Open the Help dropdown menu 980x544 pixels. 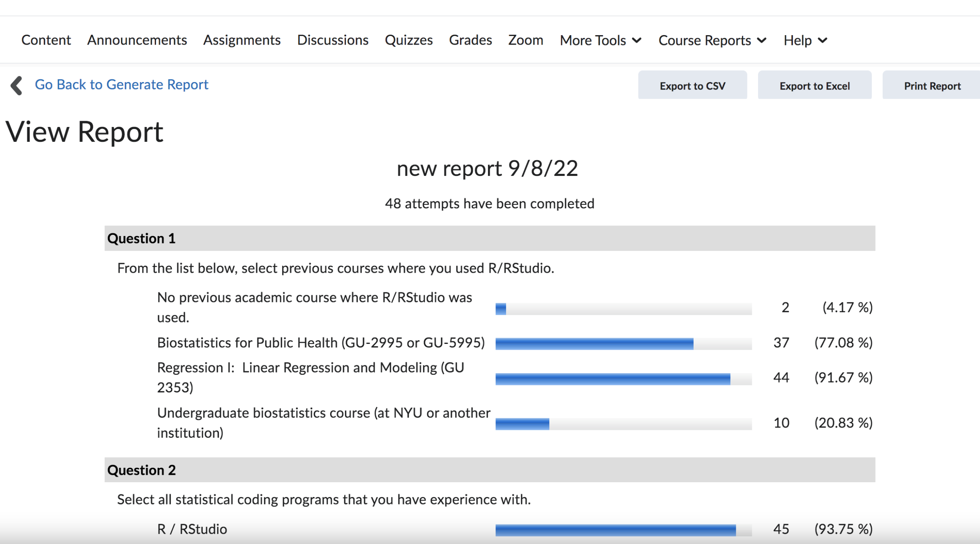(804, 40)
